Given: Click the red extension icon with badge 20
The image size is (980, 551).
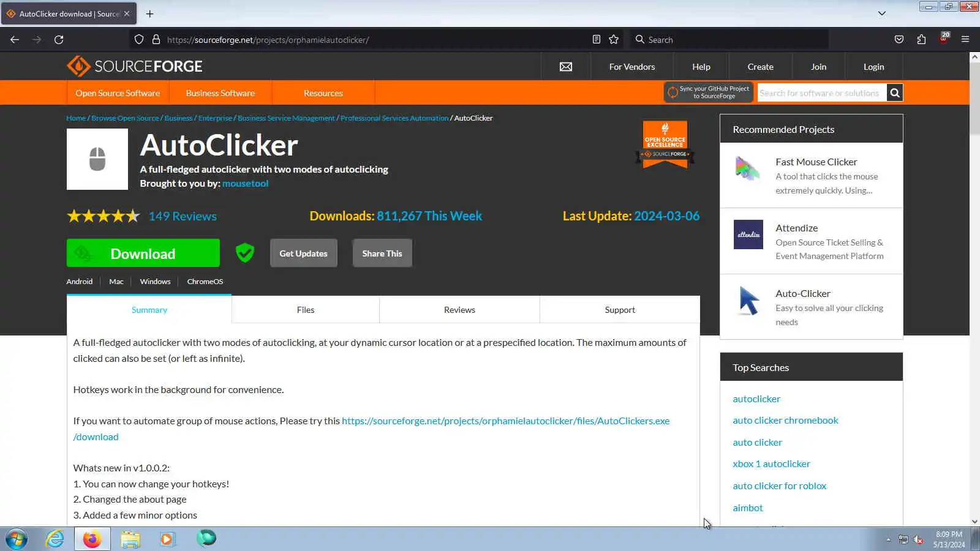Looking at the screenshot, I should click(944, 39).
